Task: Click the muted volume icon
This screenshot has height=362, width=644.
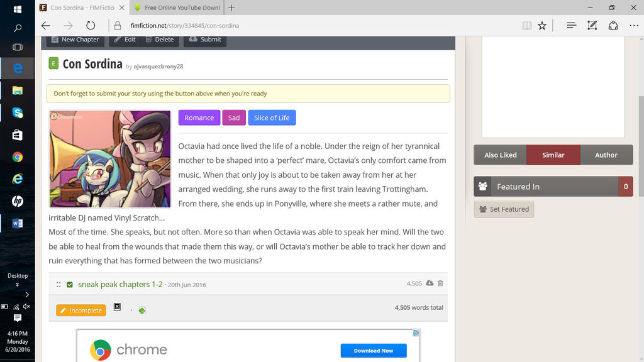Action: coord(26,307)
